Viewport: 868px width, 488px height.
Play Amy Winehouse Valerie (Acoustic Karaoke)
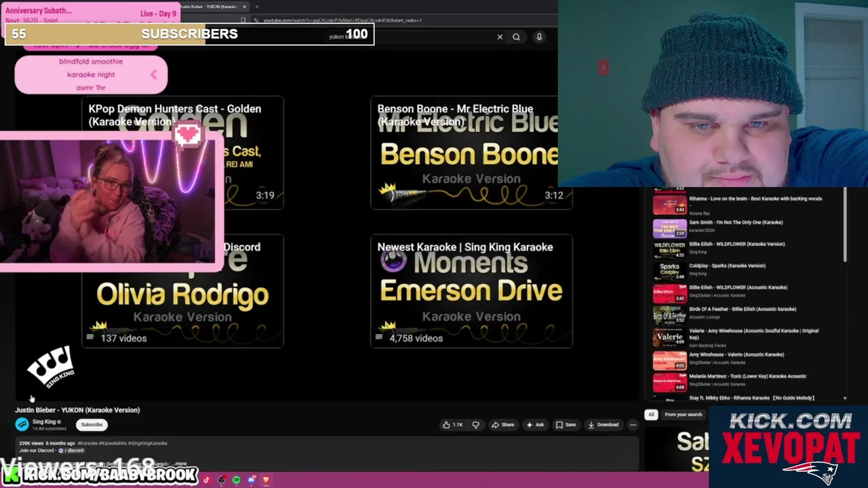(736, 354)
